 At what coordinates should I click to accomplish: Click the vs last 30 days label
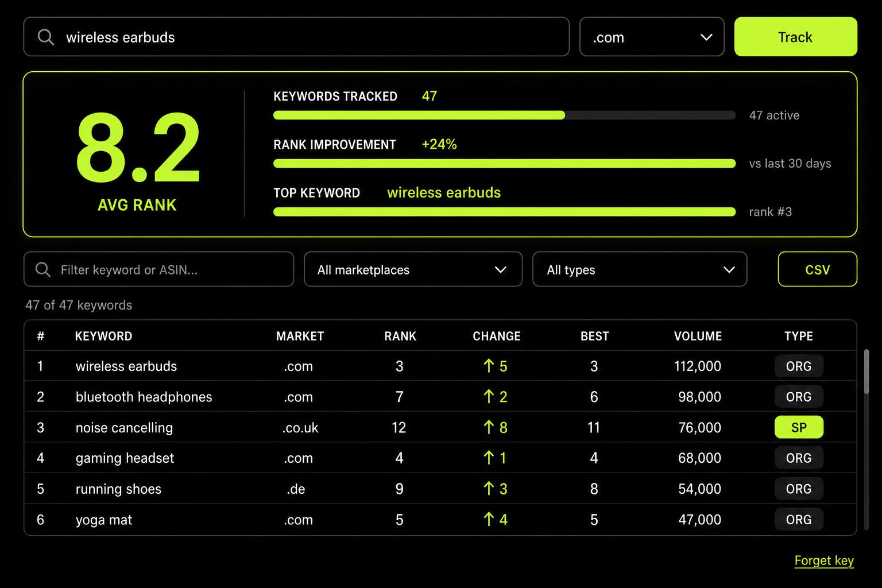tap(790, 164)
